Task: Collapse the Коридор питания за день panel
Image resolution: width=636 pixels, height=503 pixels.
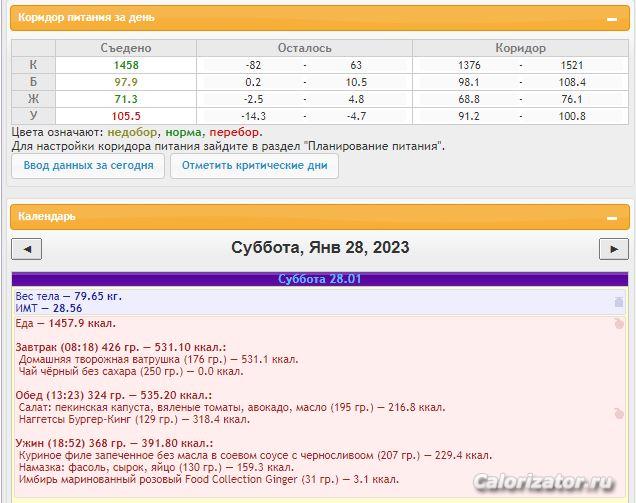Action: pyautogui.click(x=610, y=19)
